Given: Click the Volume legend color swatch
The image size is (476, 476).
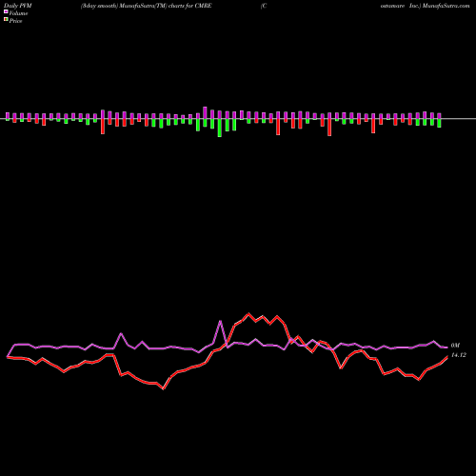Looking at the screenshot, I should tap(6, 12).
